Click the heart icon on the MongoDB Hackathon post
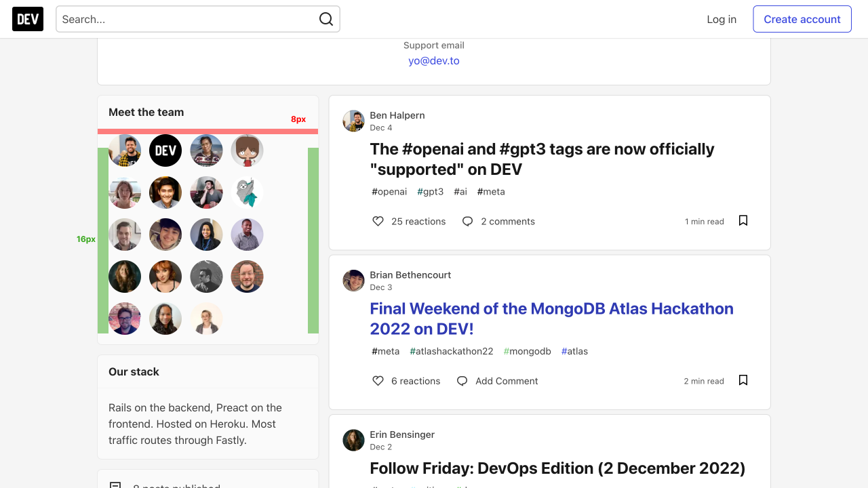 pos(378,381)
